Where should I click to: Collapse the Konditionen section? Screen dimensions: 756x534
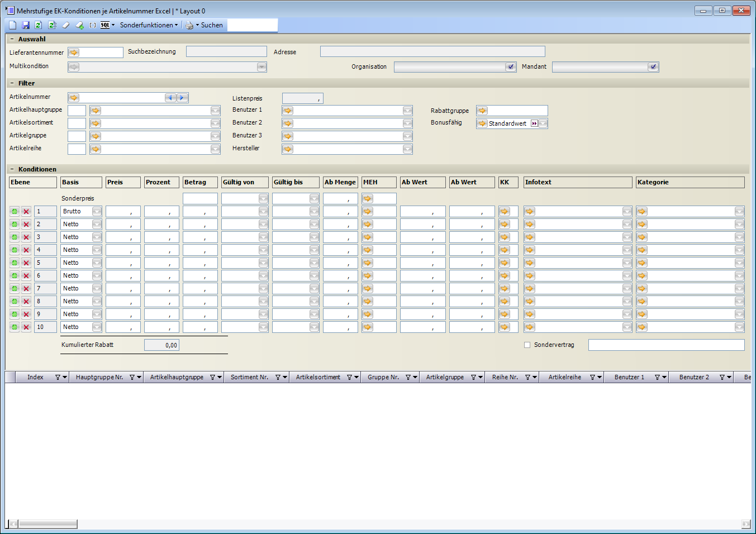pyautogui.click(x=12, y=169)
